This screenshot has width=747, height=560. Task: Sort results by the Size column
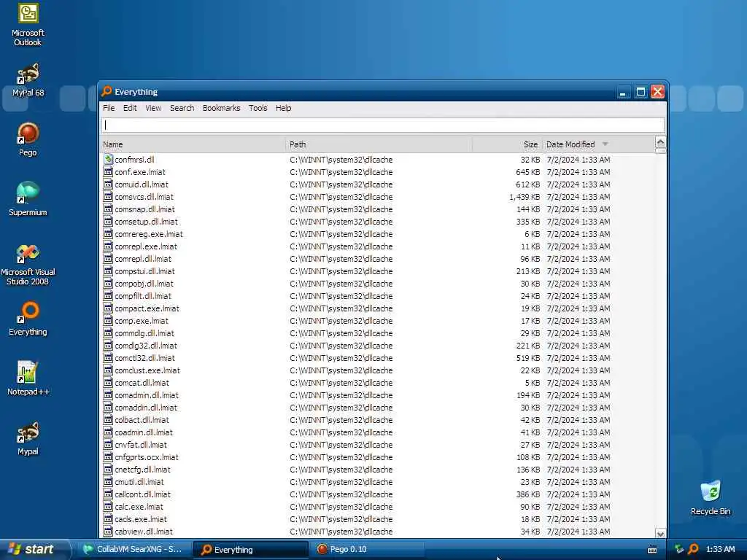point(507,144)
